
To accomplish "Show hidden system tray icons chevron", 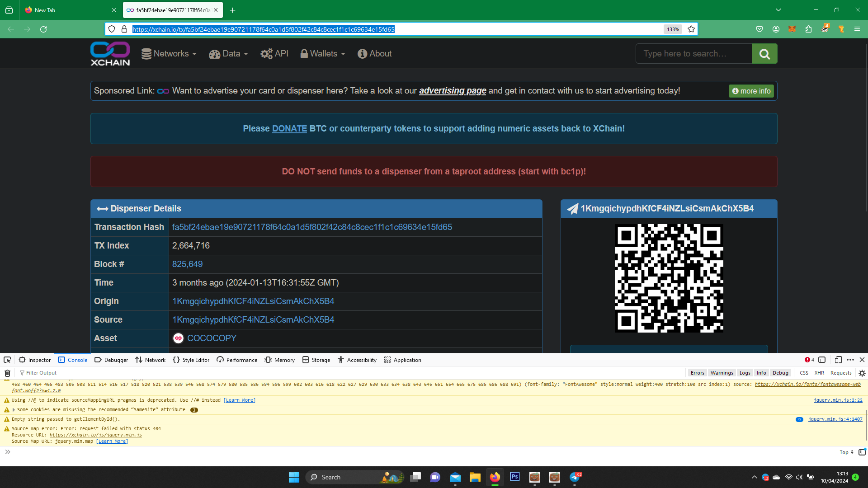I will pyautogui.click(x=754, y=477).
